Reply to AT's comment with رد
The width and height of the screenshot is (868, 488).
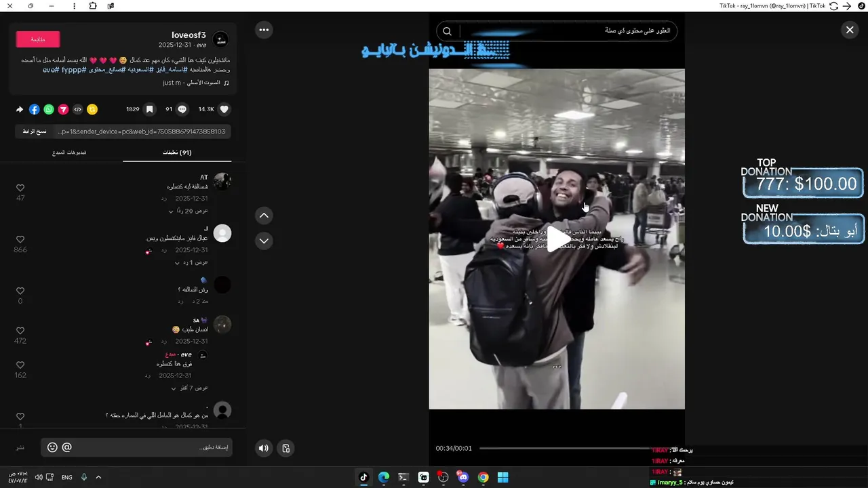point(164,199)
